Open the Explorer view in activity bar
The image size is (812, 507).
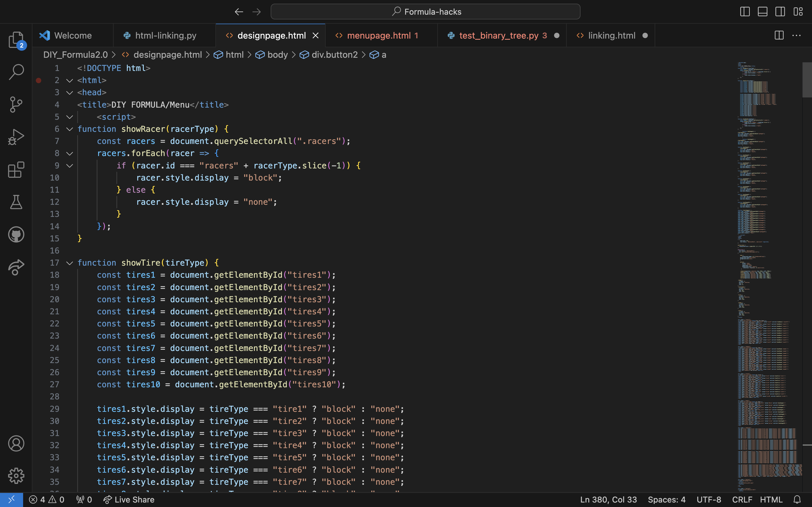click(x=16, y=39)
